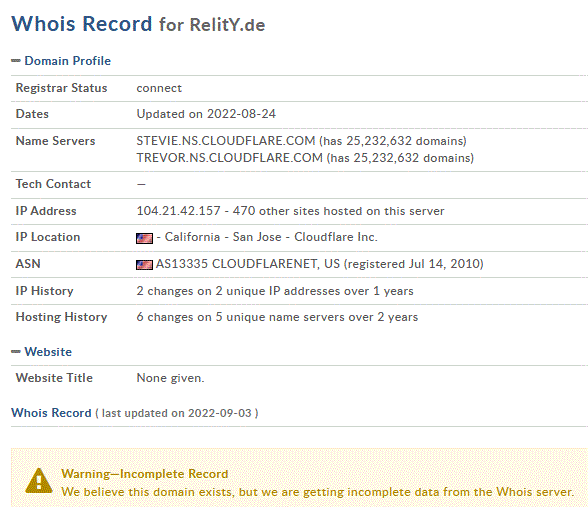Click the Website Title None given value

(x=170, y=378)
